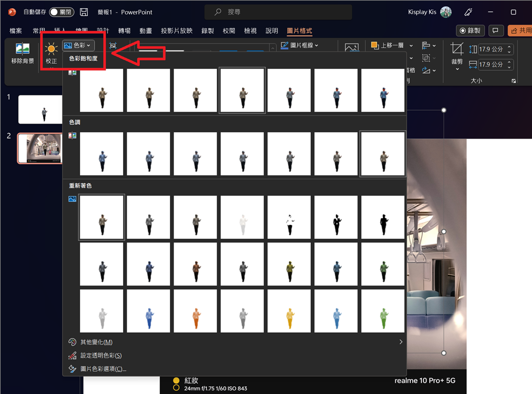Select the highlighted fourth saturation thumbnail
532x394 pixels.
[242, 90]
